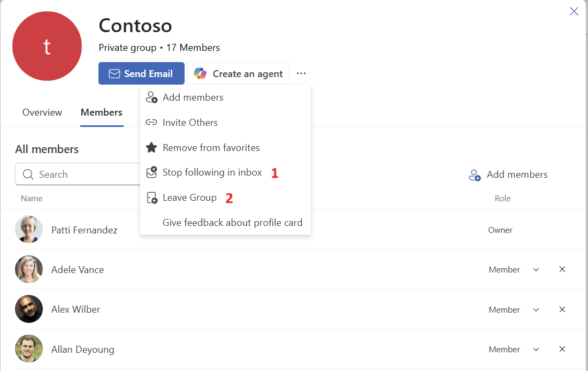588x371 pixels.
Task: Click the Role column header
Action: (x=502, y=199)
